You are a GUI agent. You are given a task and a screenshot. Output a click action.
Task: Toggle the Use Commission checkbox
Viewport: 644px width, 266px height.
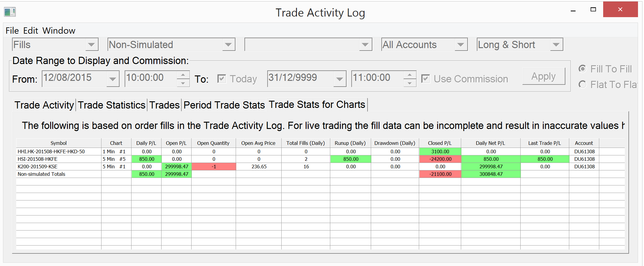click(x=425, y=79)
